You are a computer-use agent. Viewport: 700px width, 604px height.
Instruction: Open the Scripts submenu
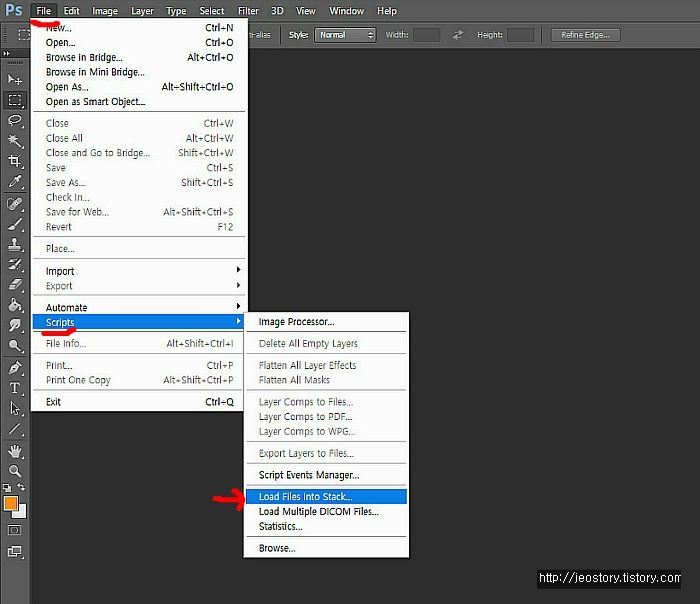(138, 322)
